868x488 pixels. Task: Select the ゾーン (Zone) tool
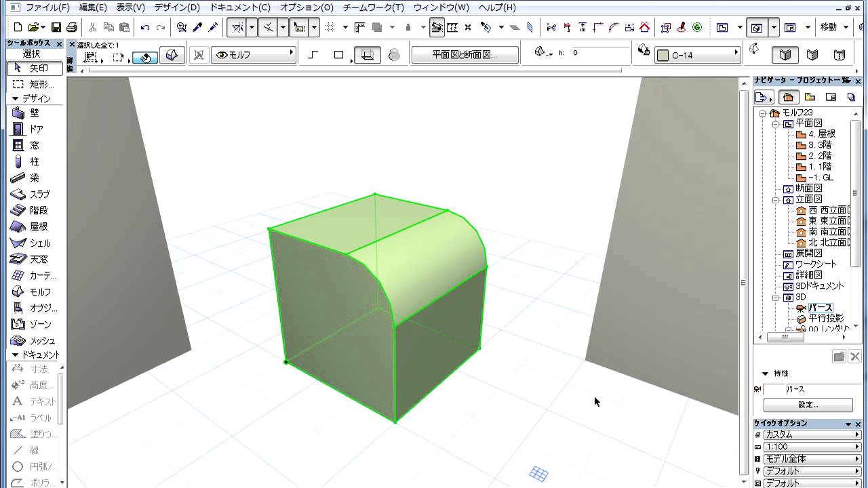pyautogui.click(x=35, y=325)
